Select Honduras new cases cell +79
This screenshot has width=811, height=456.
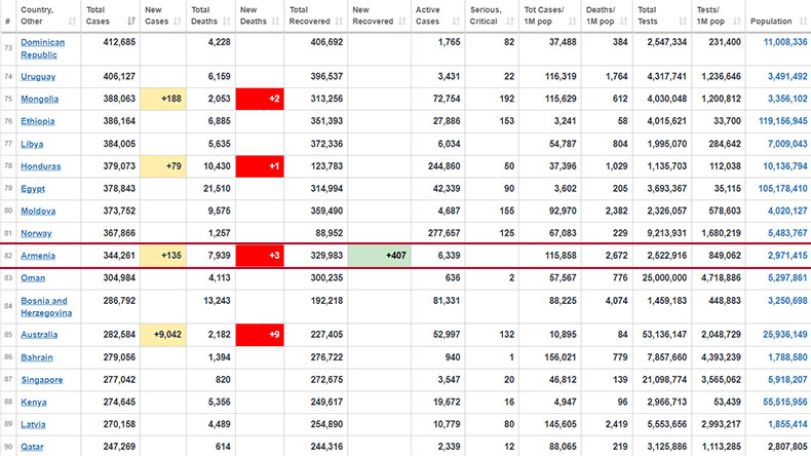point(163,166)
